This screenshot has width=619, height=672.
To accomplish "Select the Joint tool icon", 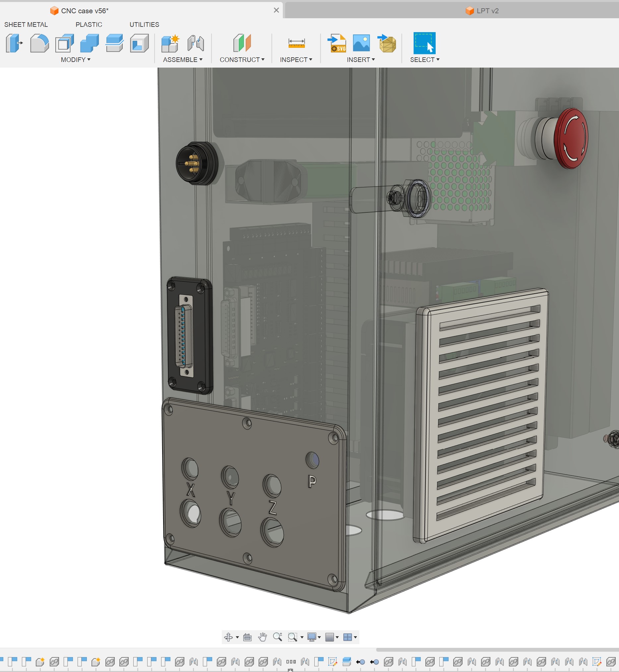I will tap(196, 43).
